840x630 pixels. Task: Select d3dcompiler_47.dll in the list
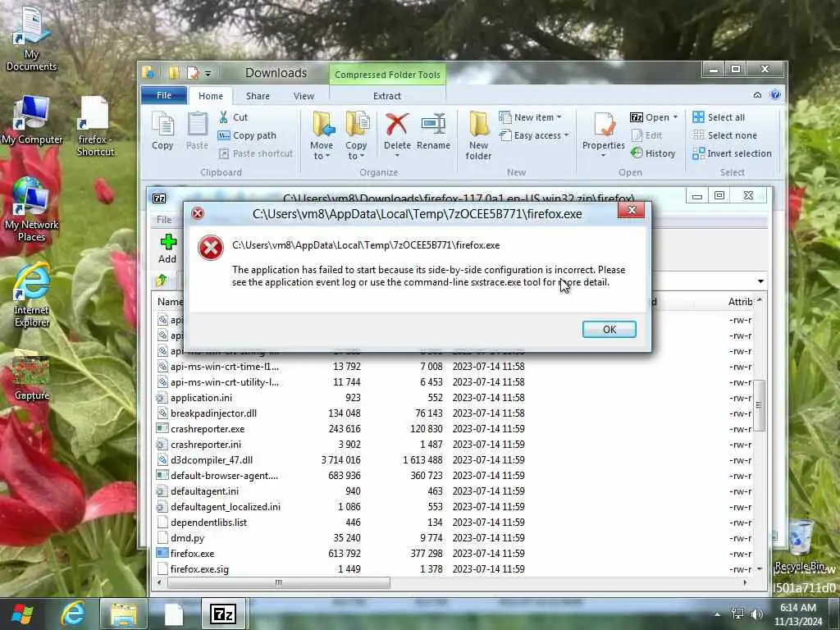pyautogui.click(x=211, y=460)
